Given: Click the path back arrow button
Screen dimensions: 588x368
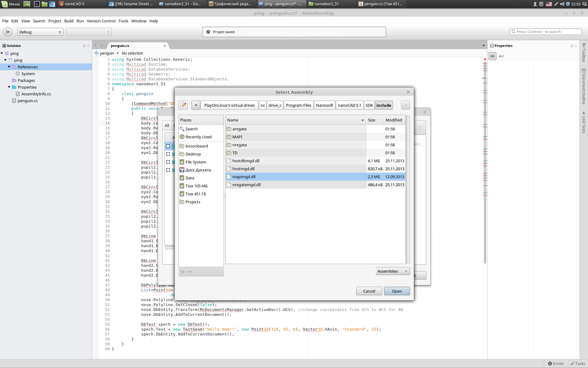Looking at the screenshot, I should (x=196, y=105).
